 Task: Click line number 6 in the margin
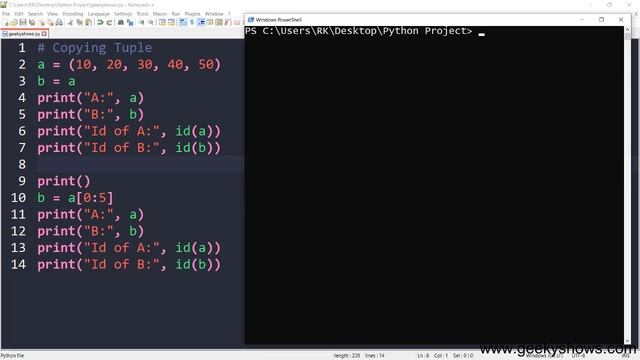pyautogui.click(x=22, y=131)
